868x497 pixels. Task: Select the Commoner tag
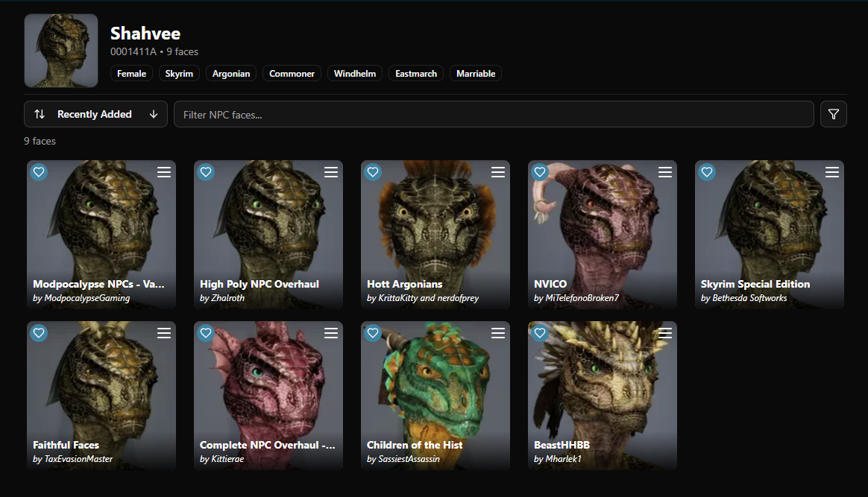pyautogui.click(x=292, y=74)
